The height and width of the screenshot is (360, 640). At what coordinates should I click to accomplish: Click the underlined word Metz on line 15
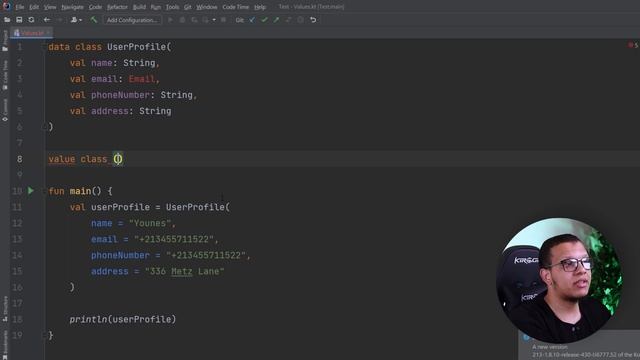[182, 271]
